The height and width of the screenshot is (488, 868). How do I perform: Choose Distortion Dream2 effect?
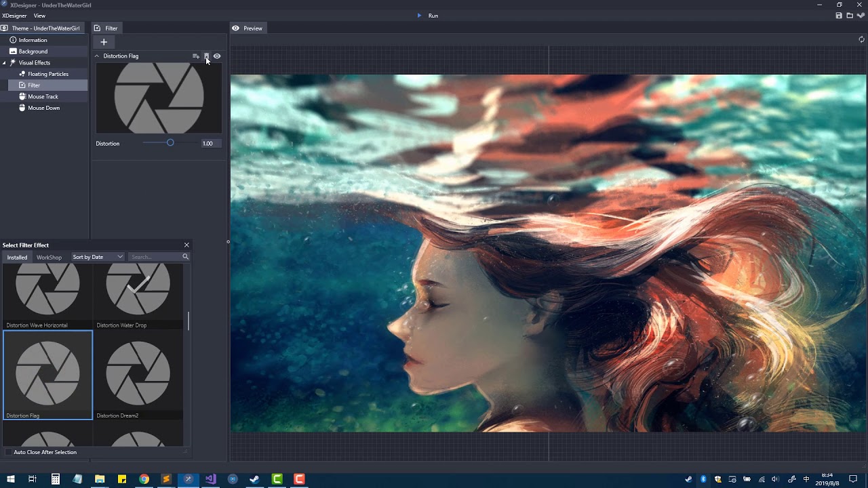click(x=138, y=375)
